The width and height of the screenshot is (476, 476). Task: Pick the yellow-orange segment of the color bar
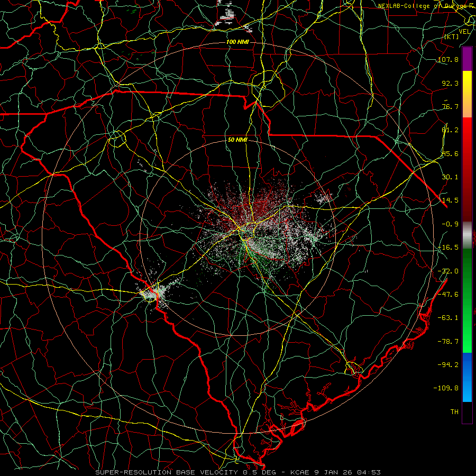coord(467,94)
